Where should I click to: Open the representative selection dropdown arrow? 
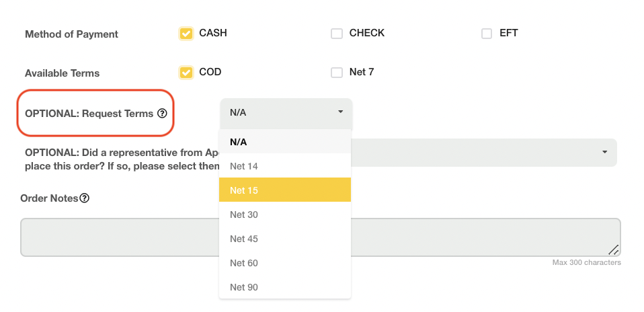[x=605, y=152]
